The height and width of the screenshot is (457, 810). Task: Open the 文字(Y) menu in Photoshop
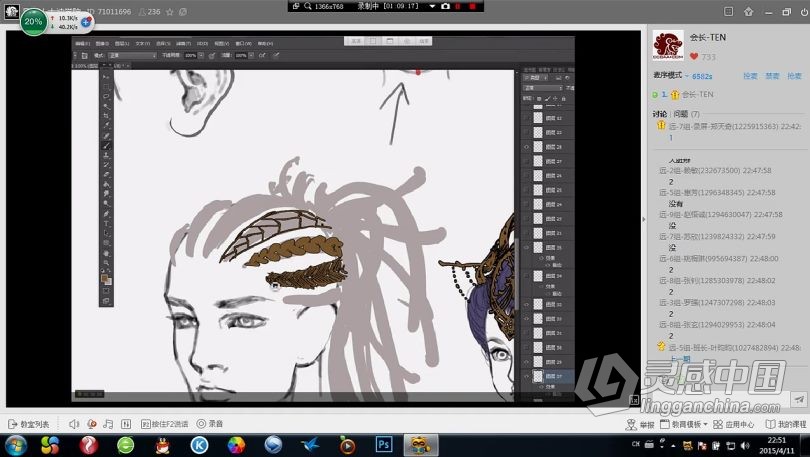point(143,44)
